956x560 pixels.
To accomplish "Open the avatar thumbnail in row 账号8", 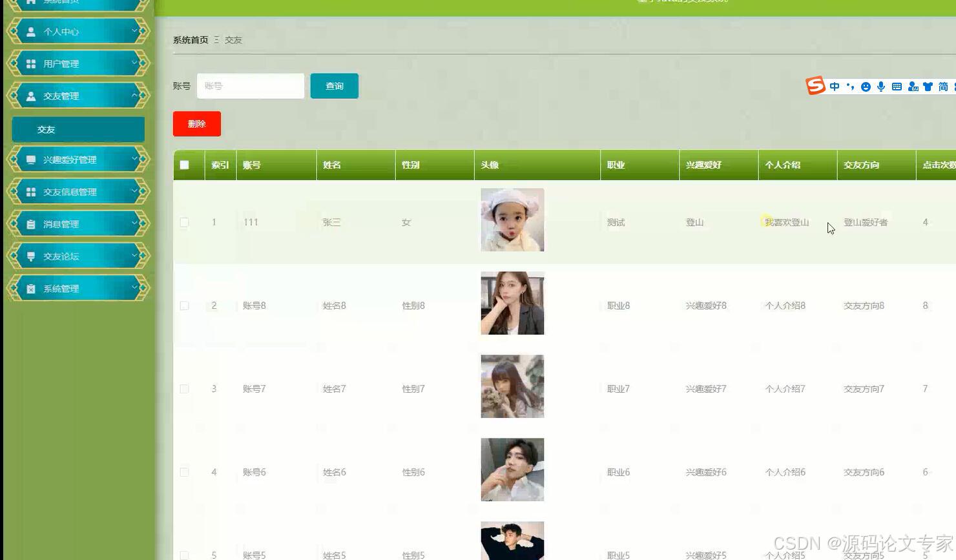I will pyautogui.click(x=512, y=303).
